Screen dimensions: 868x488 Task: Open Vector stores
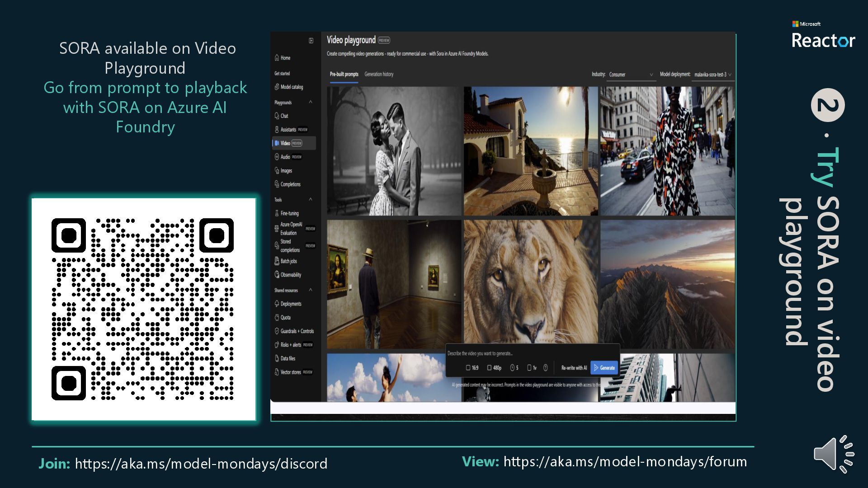point(293,372)
